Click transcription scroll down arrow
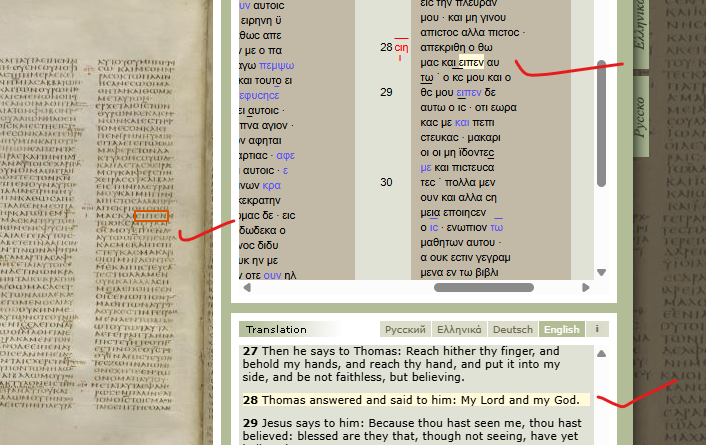Viewport: 706px width, 445px height. pyautogui.click(x=601, y=272)
